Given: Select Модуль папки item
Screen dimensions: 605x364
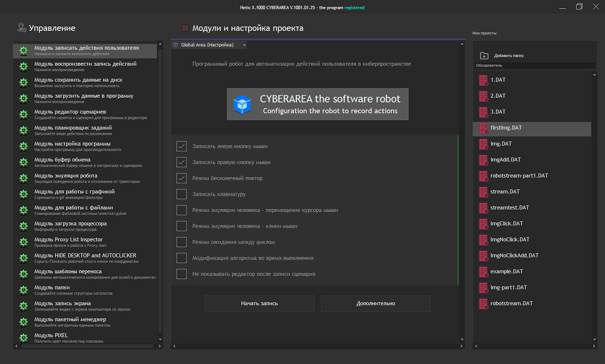Looking at the screenshot, I should pos(86,290).
